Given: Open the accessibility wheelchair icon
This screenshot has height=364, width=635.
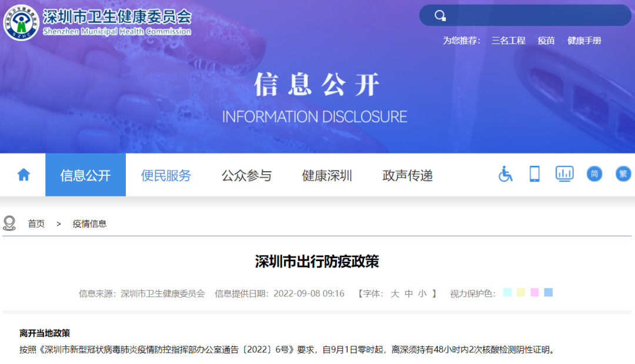Looking at the screenshot, I should (x=505, y=174).
